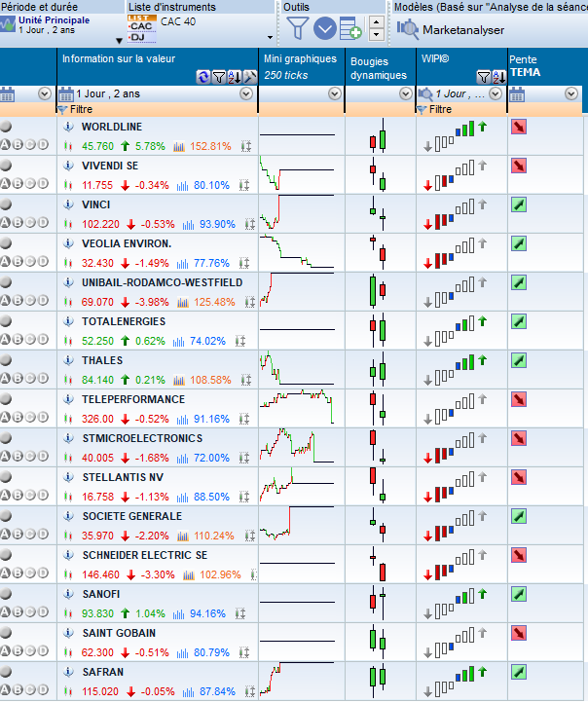Screen dimensions: 588x703
Task: Click the funnel icon in WIPI column header
Action: point(483,78)
